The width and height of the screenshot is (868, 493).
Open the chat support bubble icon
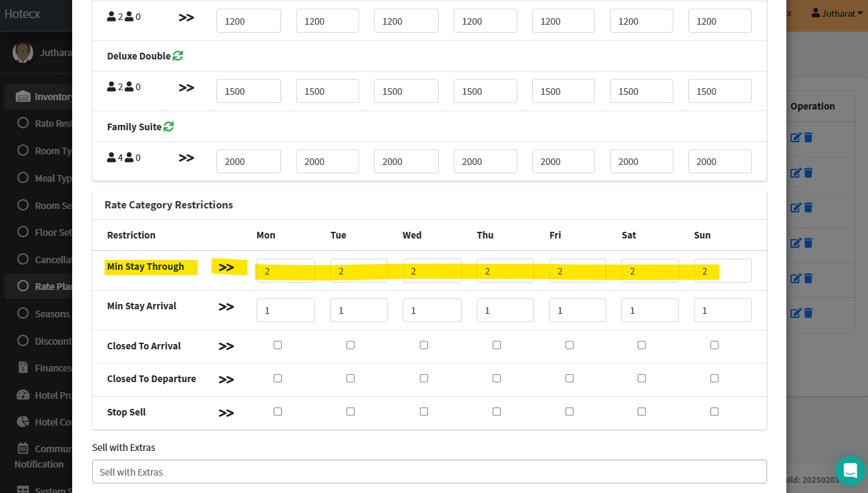(849, 471)
